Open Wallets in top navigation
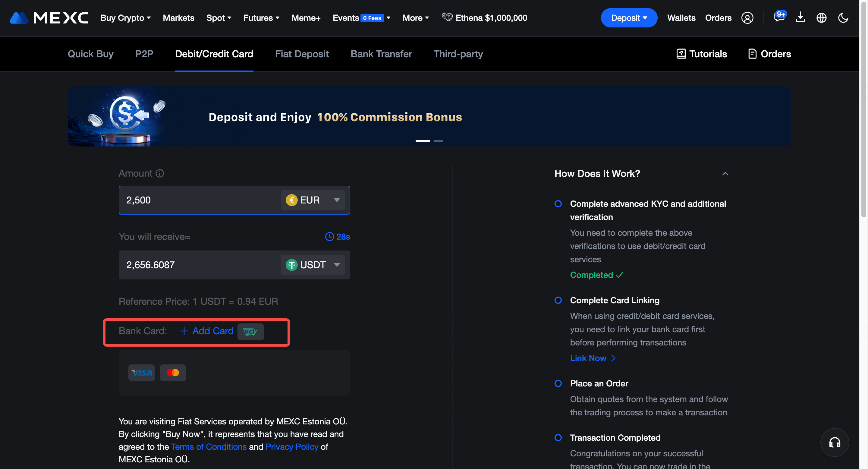The width and height of the screenshot is (868, 469). point(681,18)
